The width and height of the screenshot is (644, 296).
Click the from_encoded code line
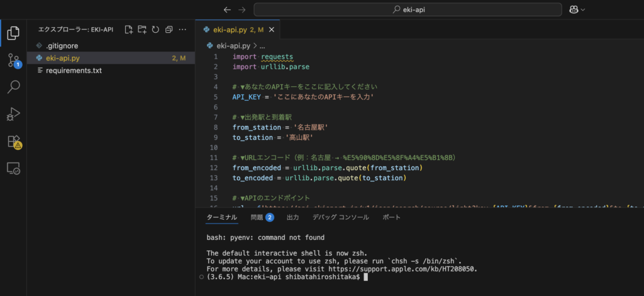[327, 168]
